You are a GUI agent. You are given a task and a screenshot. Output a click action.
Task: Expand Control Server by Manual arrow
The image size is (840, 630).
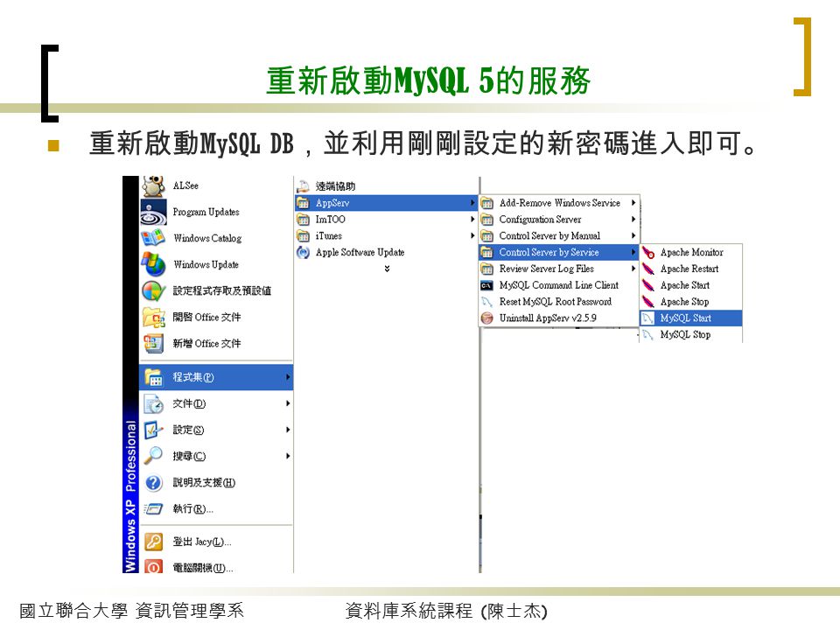[x=633, y=235]
